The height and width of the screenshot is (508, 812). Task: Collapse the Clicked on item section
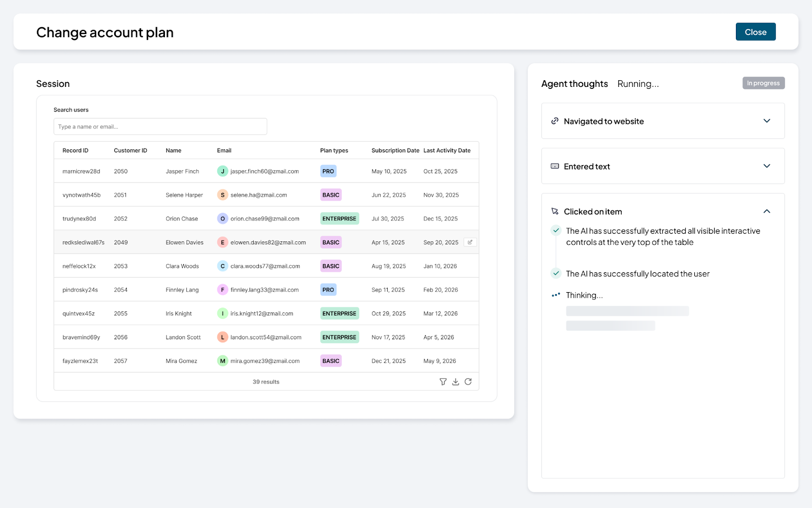pos(766,211)
